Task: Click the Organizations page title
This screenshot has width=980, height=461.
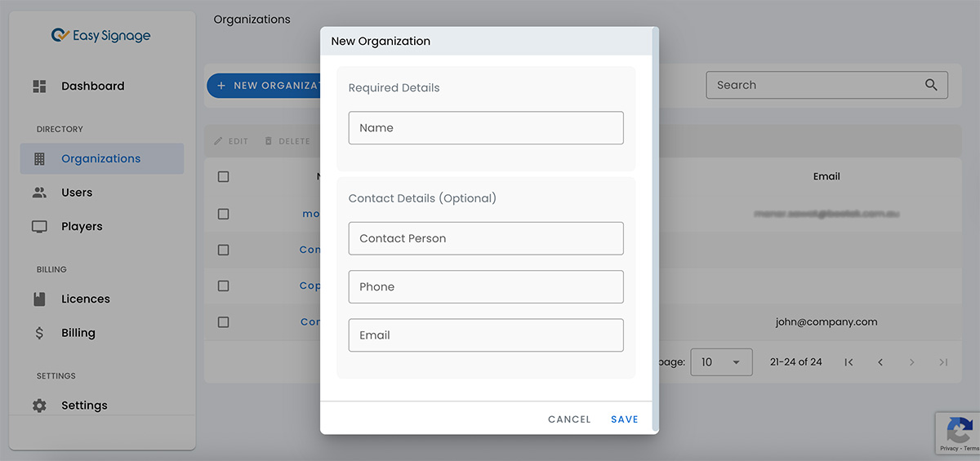Action: tap(252, 19)
